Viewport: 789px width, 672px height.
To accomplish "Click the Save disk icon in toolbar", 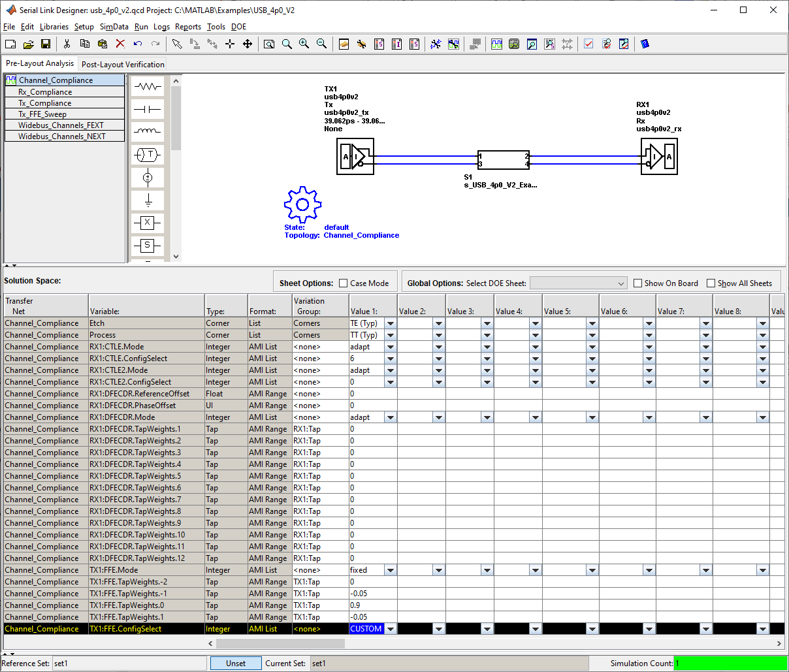I will click(46, 44).
